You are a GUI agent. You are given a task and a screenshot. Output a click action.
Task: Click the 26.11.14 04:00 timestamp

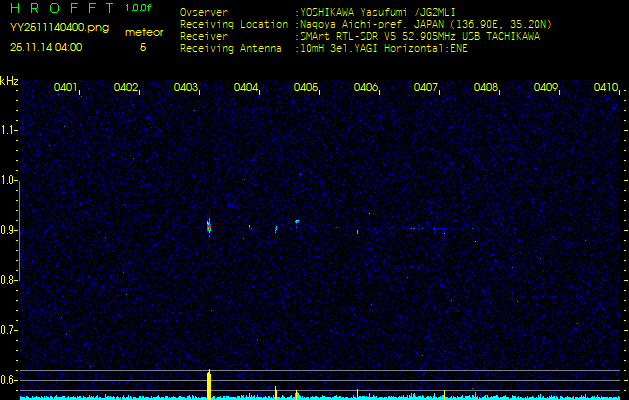pos(46,47)
